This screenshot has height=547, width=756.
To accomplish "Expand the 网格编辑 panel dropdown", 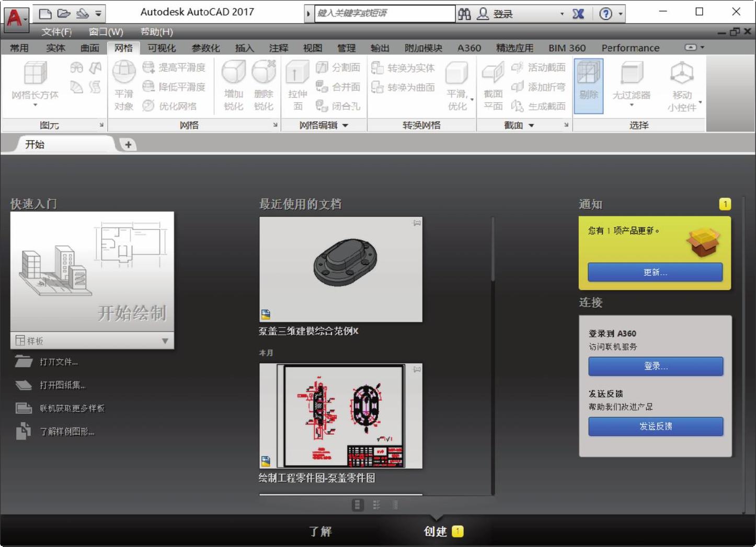I will coord(345,125).
